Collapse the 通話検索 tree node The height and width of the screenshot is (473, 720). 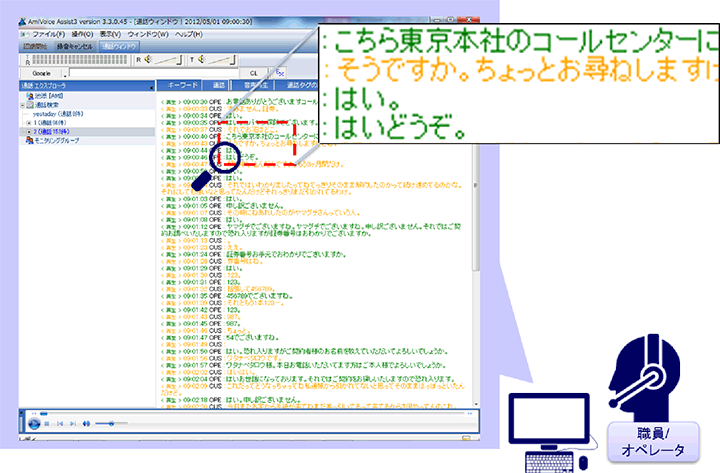[23, 106]
